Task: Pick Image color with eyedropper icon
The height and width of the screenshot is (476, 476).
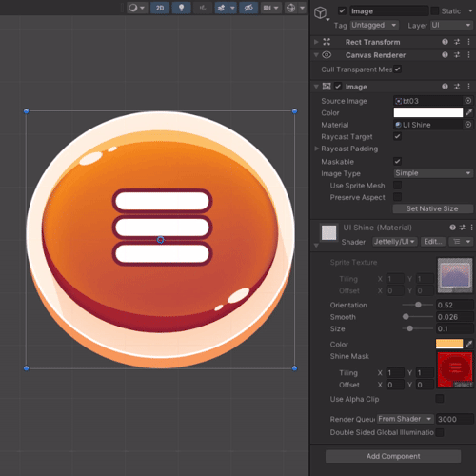Action: [468, 112]
